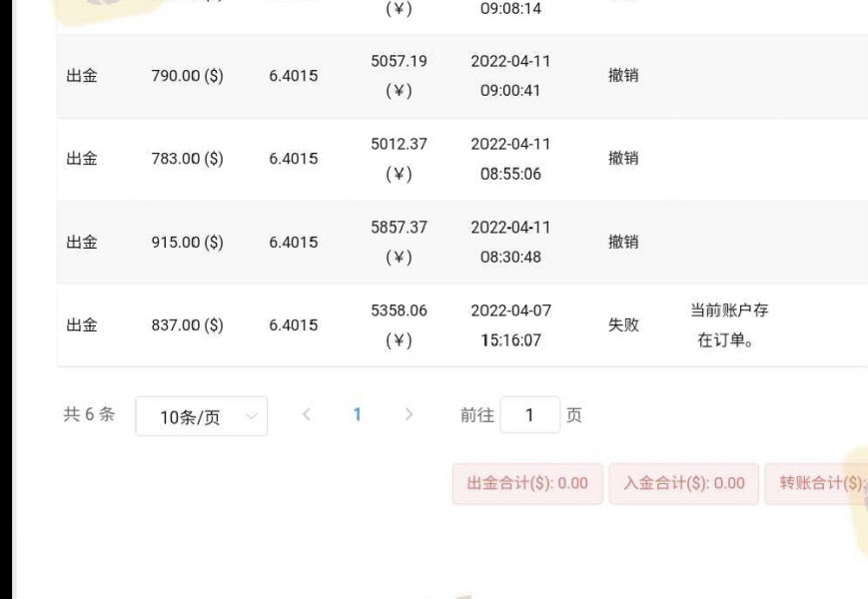Click the 当前账户存在订单 remark text
This screenshot has width=868, height=599.
click(x=728, y=325)
